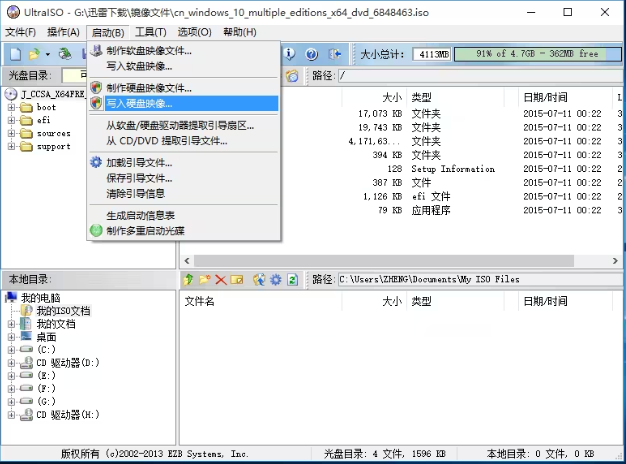Open the 选项(O) menu
Image resolution: width=626 pixels, height=464 pixels.
coord(194,32)
